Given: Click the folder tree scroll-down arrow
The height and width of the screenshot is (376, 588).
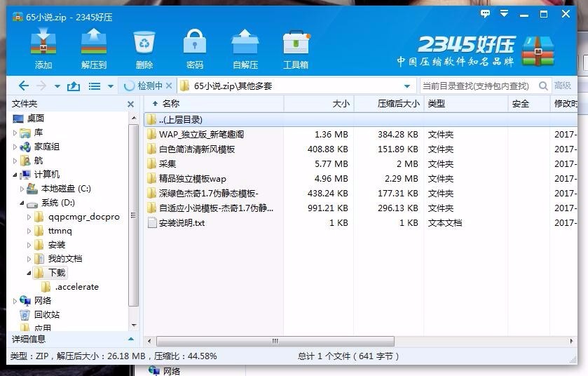Looking at the screenshot, I should (x=133, y=325).
